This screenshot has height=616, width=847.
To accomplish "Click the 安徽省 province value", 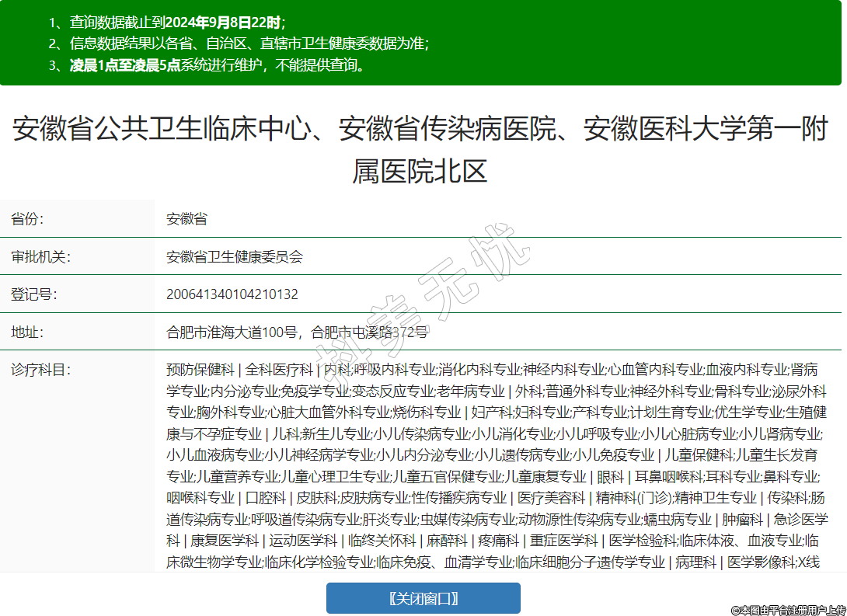I will click(x=186, y=219).
